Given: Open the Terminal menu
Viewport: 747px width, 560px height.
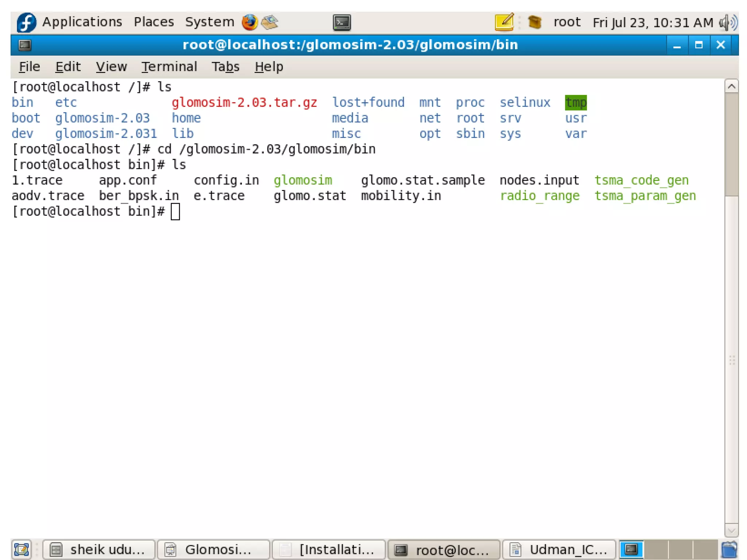Looking at the screenshot, I should (x=169, y=67).
